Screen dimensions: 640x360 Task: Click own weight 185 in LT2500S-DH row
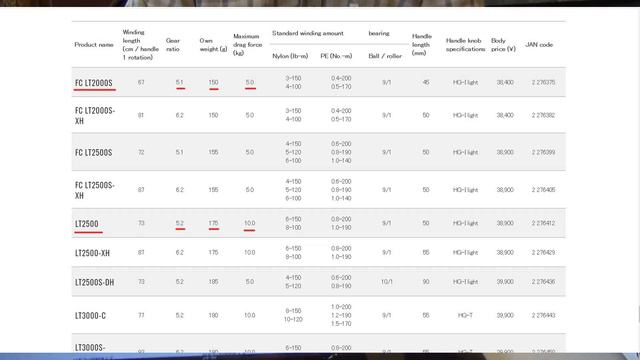coord(213,282)
